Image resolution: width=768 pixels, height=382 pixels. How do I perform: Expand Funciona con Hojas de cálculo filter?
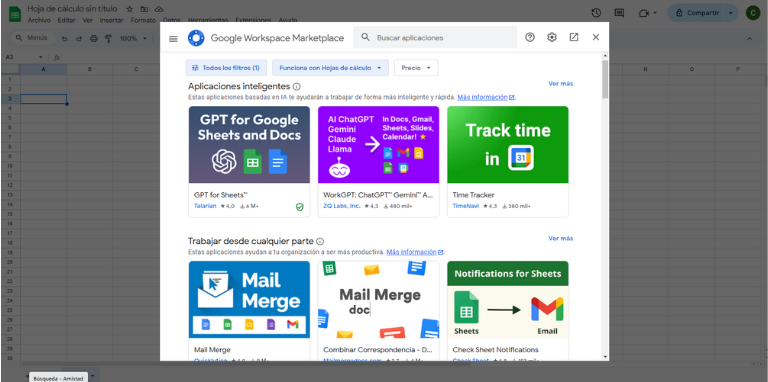(330, 68)
